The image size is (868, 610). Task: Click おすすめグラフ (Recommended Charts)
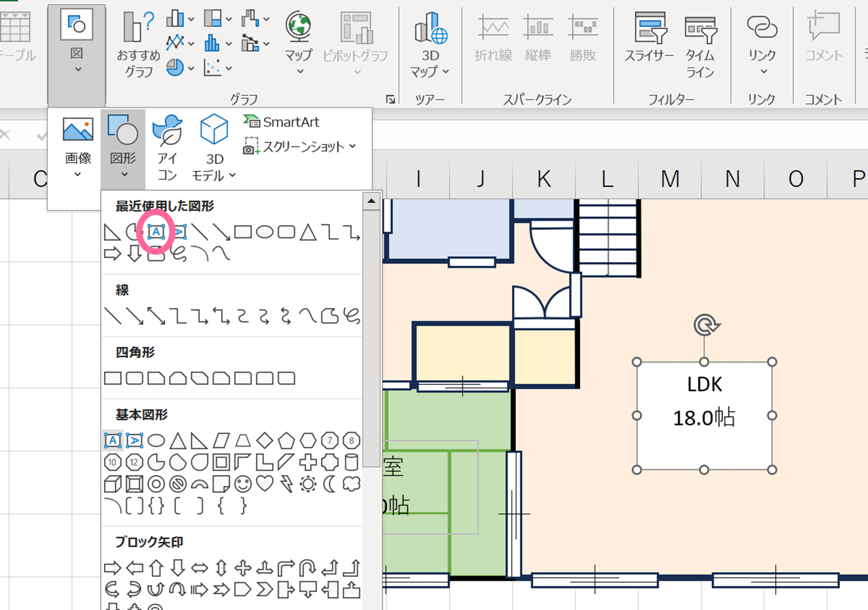139,45
